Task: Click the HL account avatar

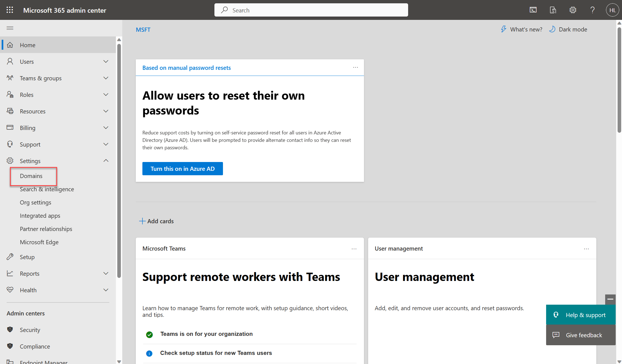Action: tap(612, 10)
